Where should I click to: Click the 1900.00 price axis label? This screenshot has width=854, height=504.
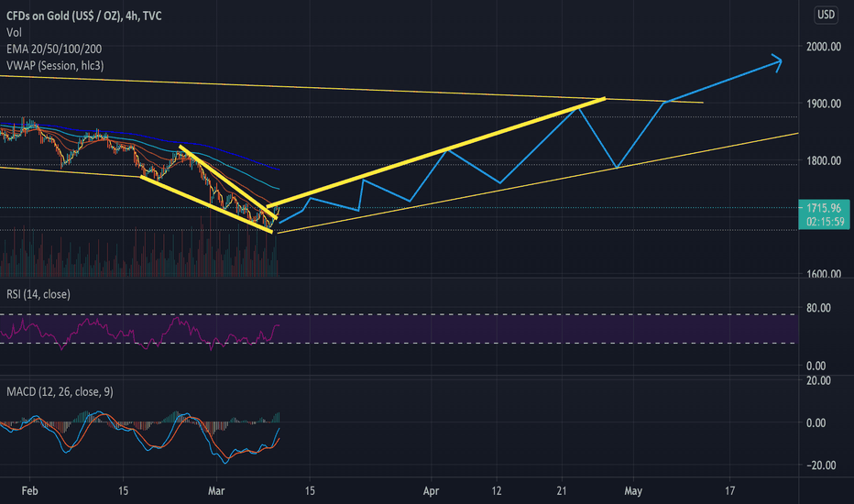tap(824, 104)
